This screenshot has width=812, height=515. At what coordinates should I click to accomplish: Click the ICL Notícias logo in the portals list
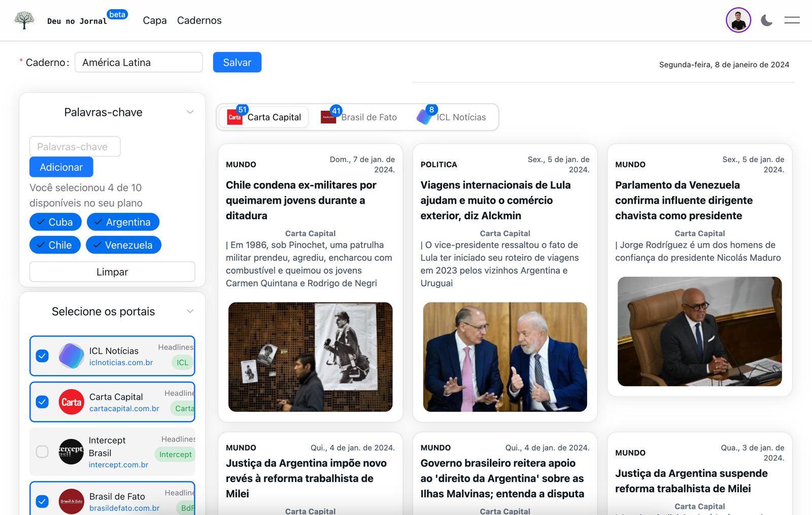[x=72, y=356]
